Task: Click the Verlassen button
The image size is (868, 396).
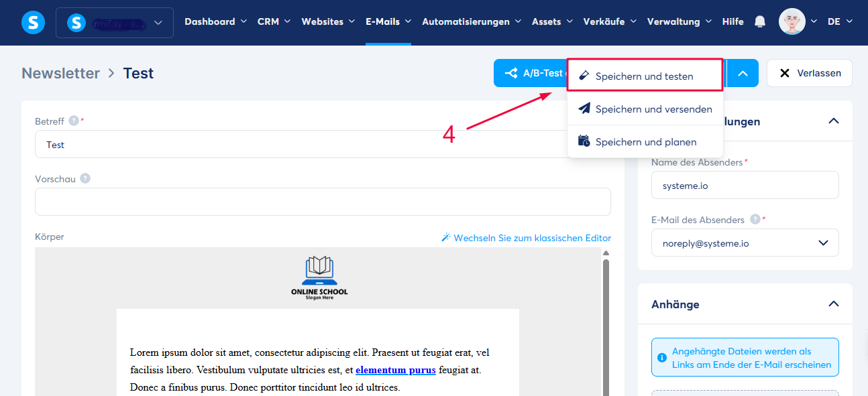Action: coord(810,73)
